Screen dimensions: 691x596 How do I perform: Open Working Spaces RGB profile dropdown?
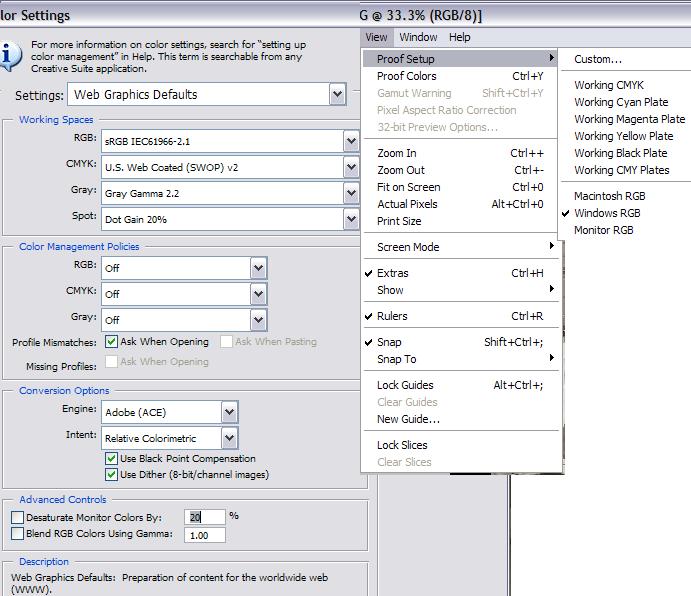(x=230, y=142)
